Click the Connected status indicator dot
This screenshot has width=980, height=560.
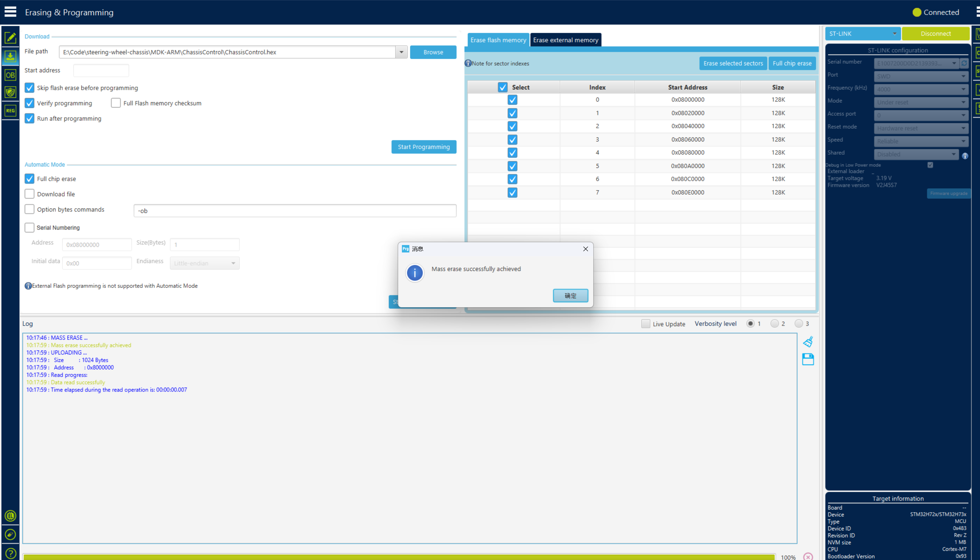pyautogui.click(x=917, y=12)
